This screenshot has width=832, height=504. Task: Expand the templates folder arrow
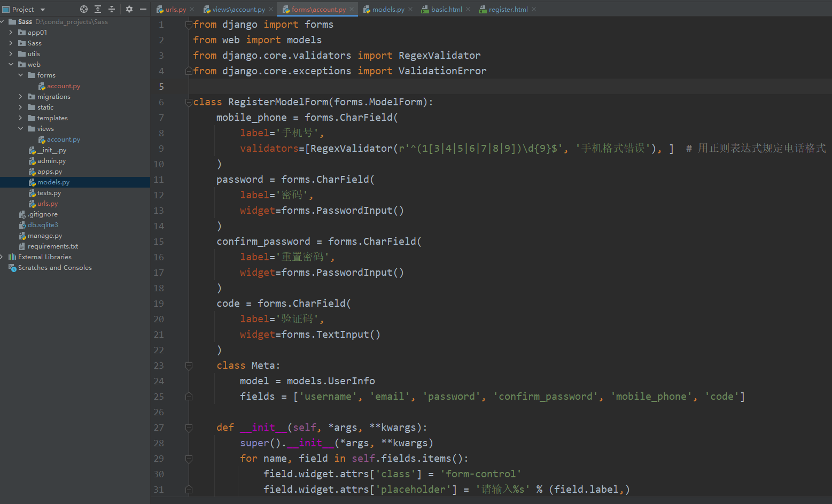tap(20, 118)
